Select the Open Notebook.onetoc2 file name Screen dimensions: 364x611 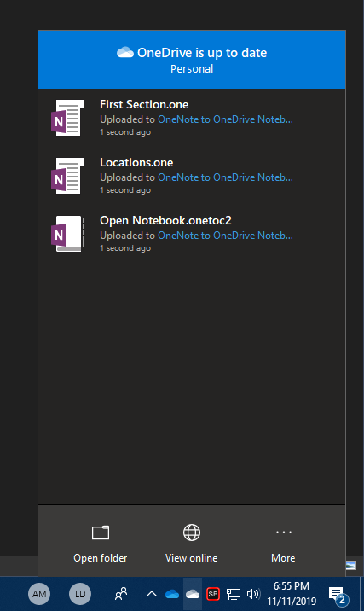tap(165, 220)
